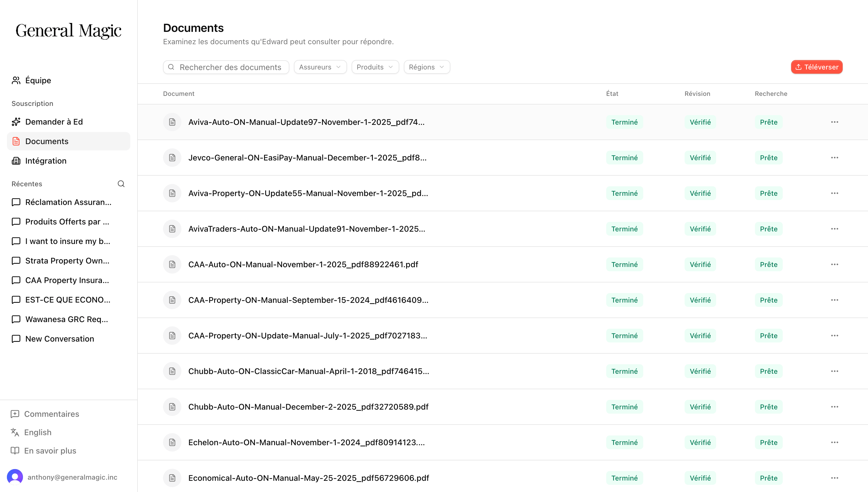Open more options for Aviva-Auto-ON-Manual-Update97 row

(834, 122)
